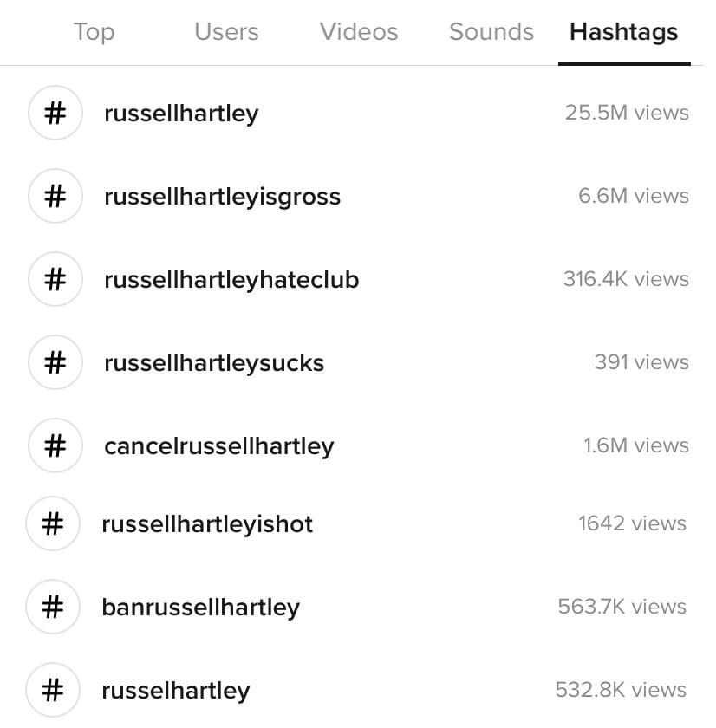Open russellhartleyisgross hashtag text

(223, 197)
